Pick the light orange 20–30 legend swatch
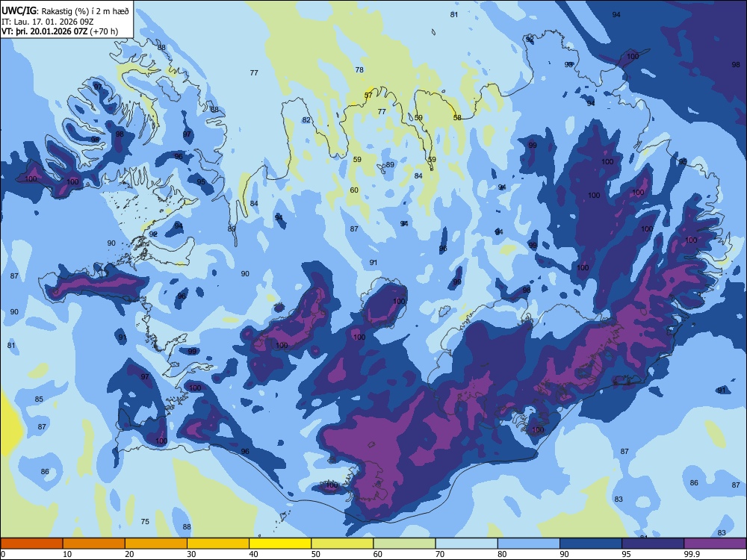Image resolution: width=747 pixels, height=560 pixels. click(156, 544)
